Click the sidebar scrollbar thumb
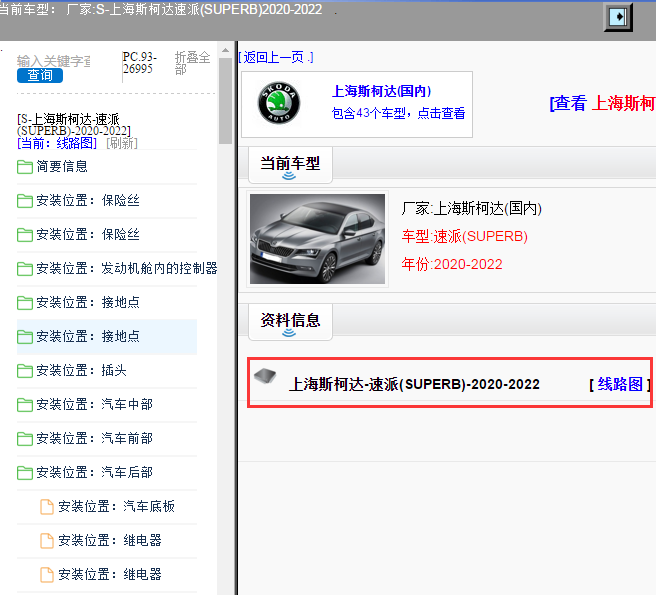 (x=226, y=101)
